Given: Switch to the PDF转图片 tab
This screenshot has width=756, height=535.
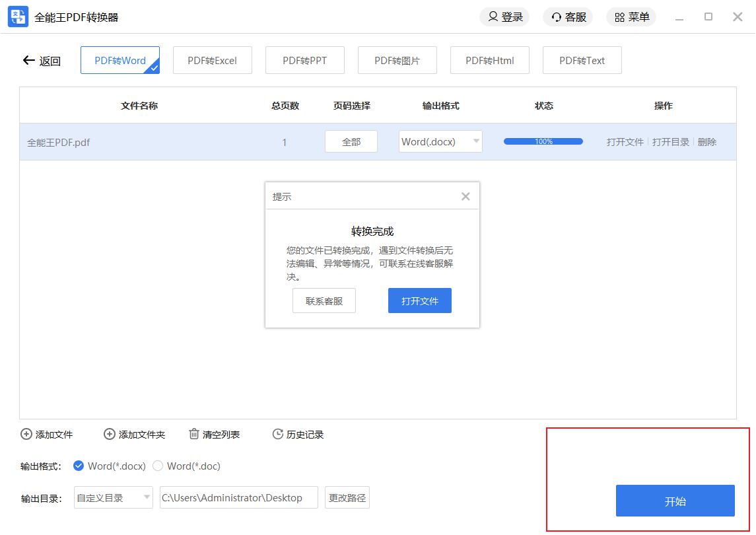Looking at the screenshot, I should click(397, 61).
